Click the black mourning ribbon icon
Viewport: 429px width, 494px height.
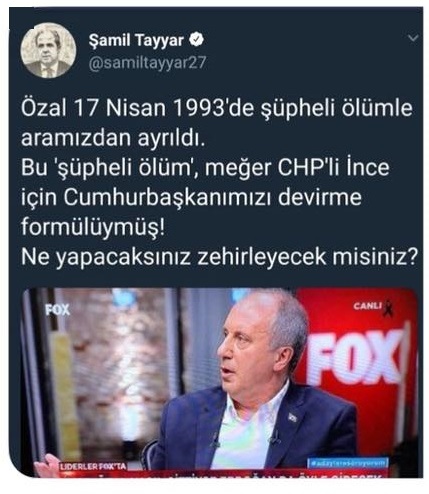click(x=389, y=308)
